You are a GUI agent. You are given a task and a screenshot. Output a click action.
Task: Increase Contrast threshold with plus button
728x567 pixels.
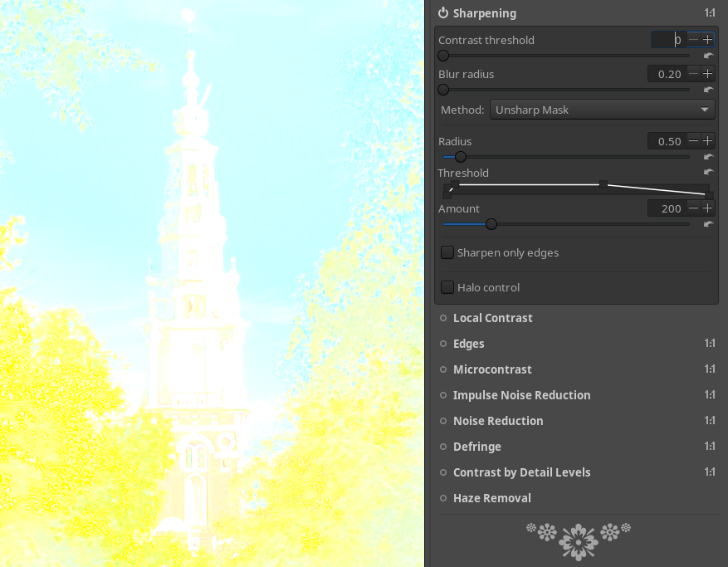[x=707, y=40]
